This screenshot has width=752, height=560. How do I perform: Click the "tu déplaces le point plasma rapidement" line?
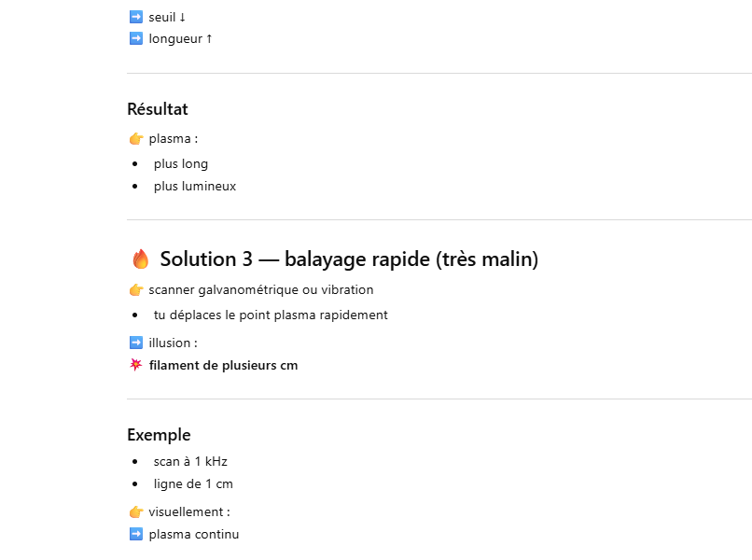[x=271, y=315]
